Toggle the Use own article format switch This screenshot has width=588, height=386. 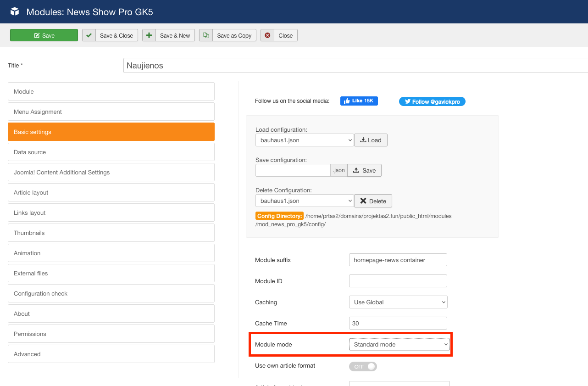pyautogui.click(x=363, y=366)
